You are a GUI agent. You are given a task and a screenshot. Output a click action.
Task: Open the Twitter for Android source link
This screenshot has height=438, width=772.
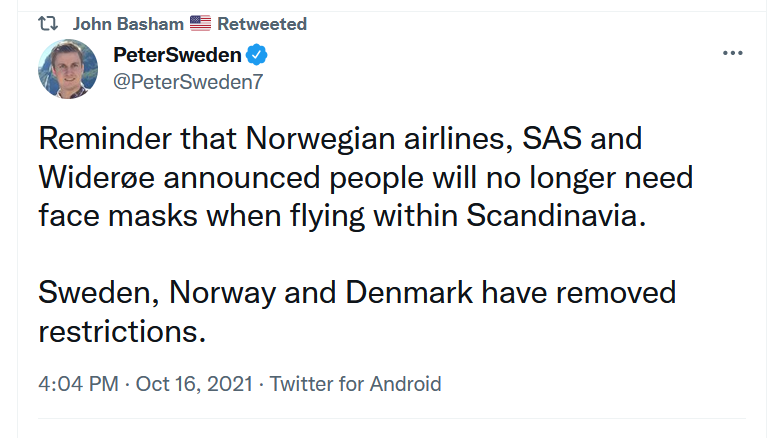355,384
